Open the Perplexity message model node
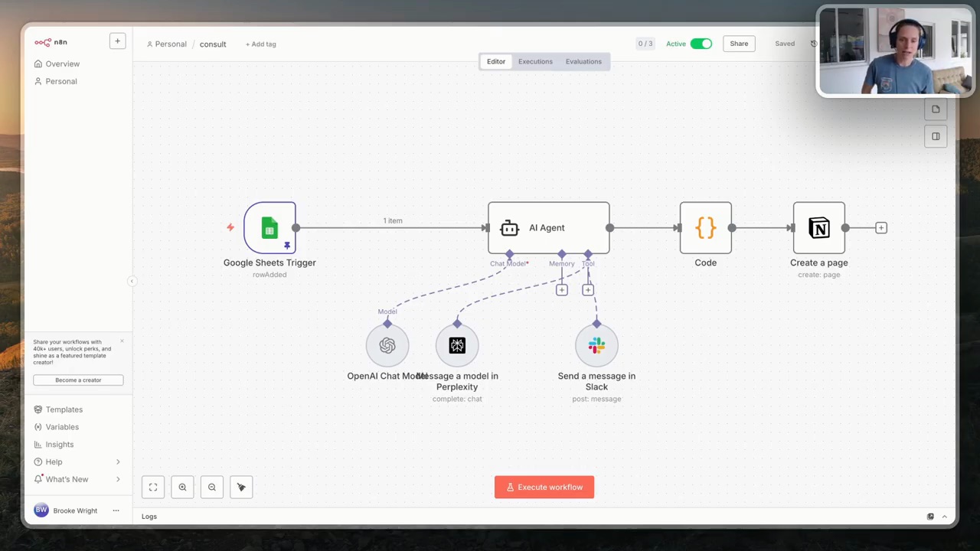This screenshot has height=551, width=980. tap(457, 346)
